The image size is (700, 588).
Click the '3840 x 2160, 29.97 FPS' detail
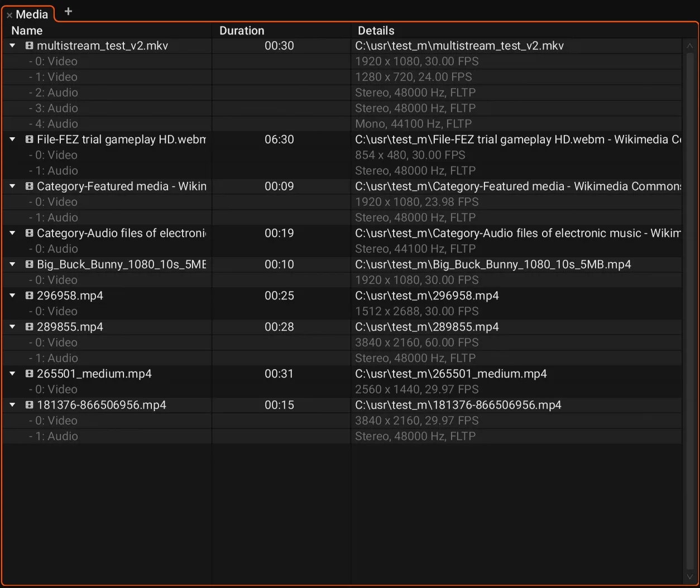pyautogui.click(x=416, y=421)
